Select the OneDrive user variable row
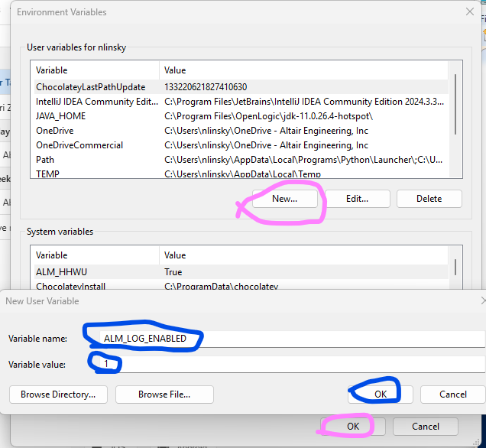 pos(241,131)
